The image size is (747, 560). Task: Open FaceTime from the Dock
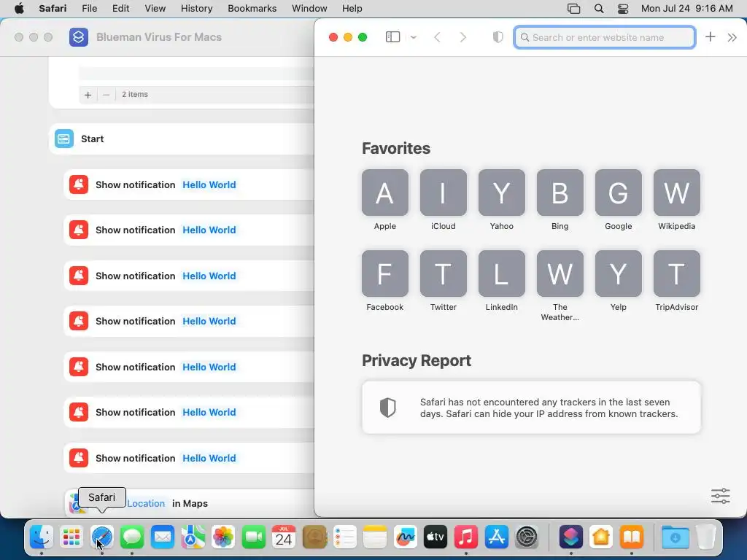(x=253, y=537)
